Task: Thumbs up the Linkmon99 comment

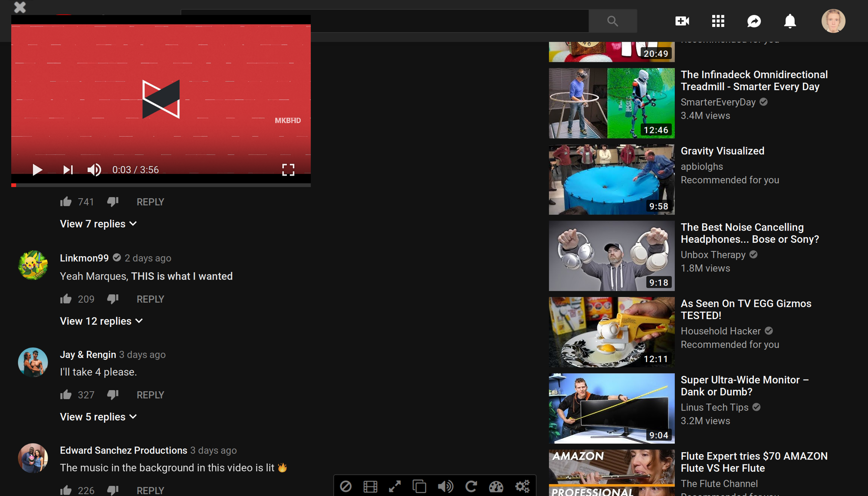Action: point(66,298)
